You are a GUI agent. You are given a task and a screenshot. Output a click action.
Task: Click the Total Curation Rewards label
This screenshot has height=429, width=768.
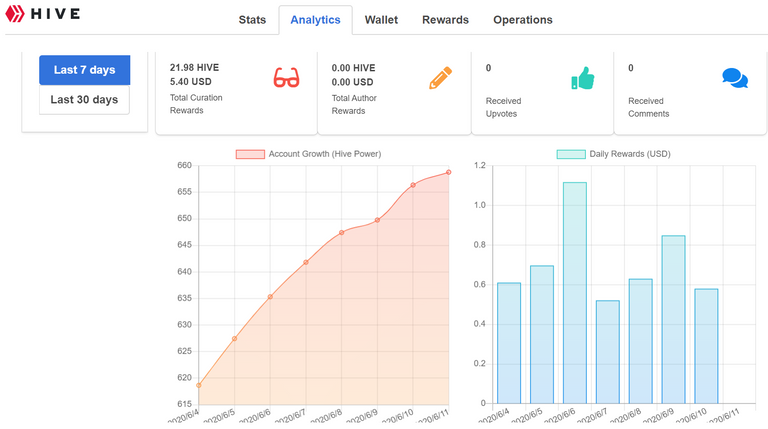pyautogui.click(x=196, y=104)
